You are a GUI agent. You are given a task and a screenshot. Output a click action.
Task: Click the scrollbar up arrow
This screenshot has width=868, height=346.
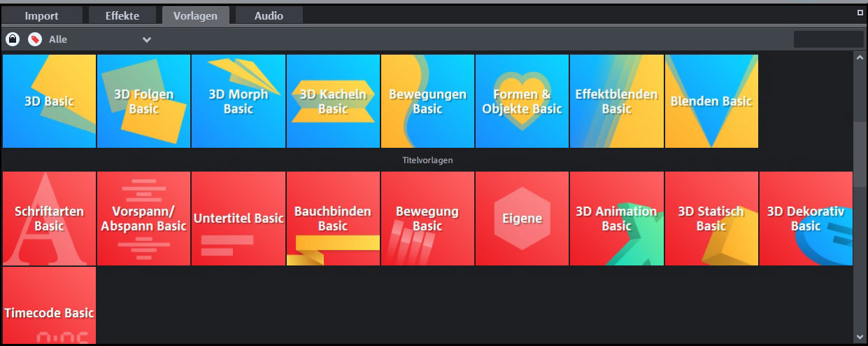tap(860, 58)
